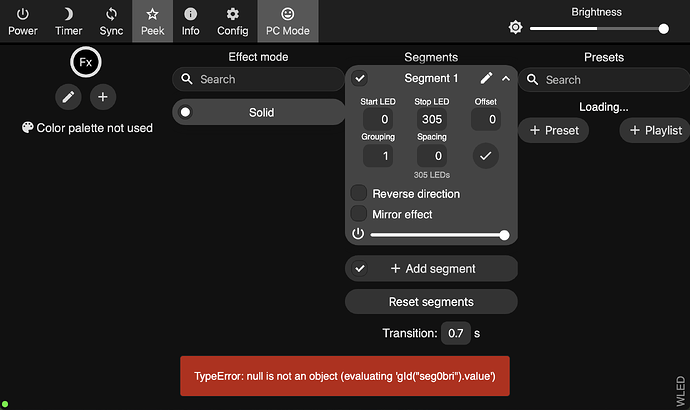
Task: Select the Solid effect radio button
Action: point(185,112)
